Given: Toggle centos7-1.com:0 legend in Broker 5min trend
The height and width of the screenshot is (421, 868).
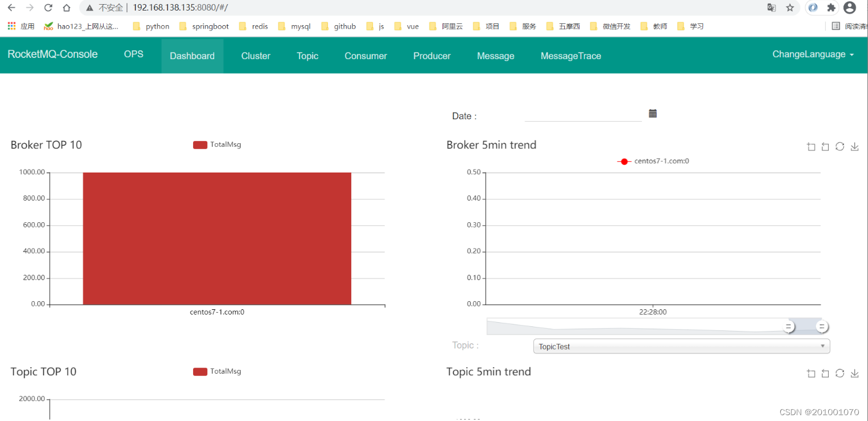Looking at the screenshot, I should 653,161.
